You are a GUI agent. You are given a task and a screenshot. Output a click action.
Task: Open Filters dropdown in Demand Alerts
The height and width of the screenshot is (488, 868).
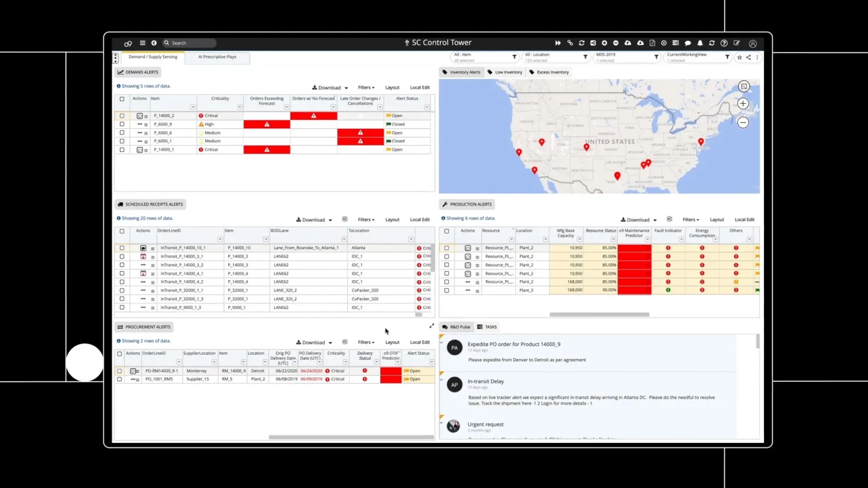[366, 88]
